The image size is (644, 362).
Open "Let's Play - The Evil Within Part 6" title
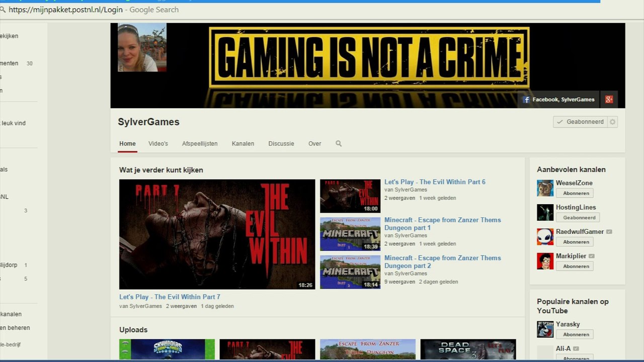tap(435, 182)
